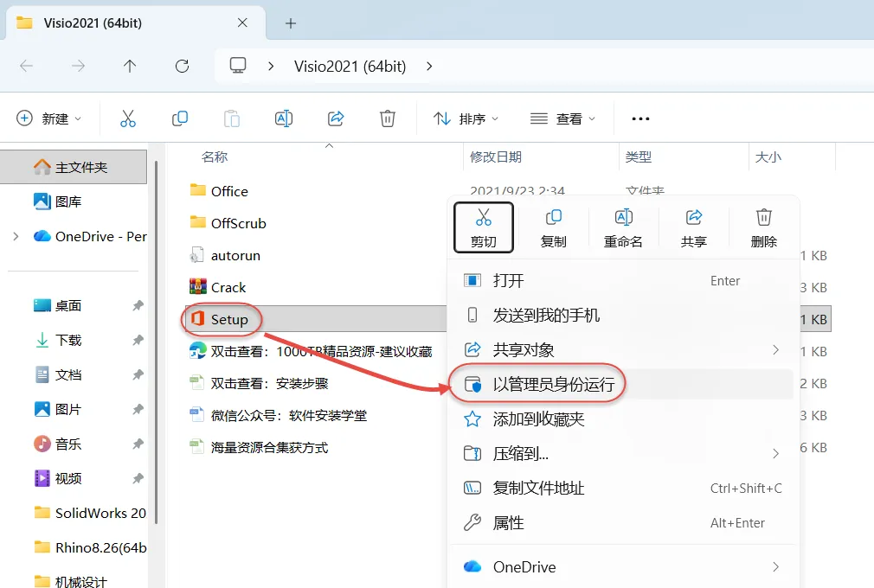Screen dimensions: 874x588
Task: Sort by the 修改日期 column header
Action: (x=496, y=157)
